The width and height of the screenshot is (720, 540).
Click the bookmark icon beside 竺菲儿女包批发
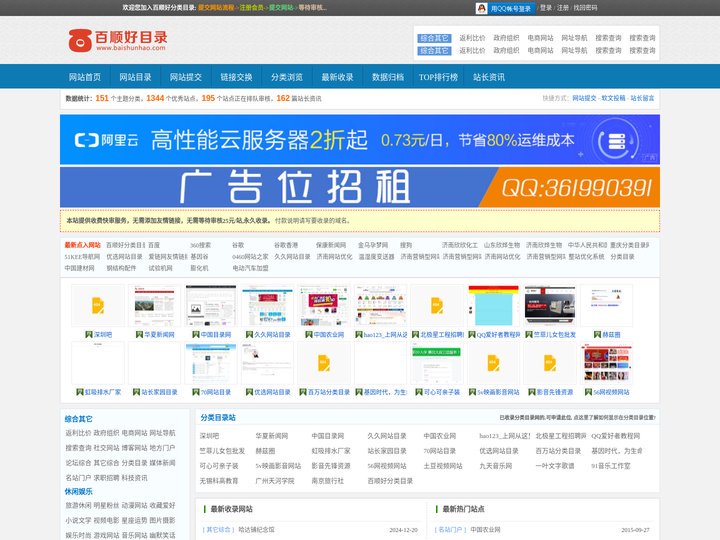(x=529, y=334)
